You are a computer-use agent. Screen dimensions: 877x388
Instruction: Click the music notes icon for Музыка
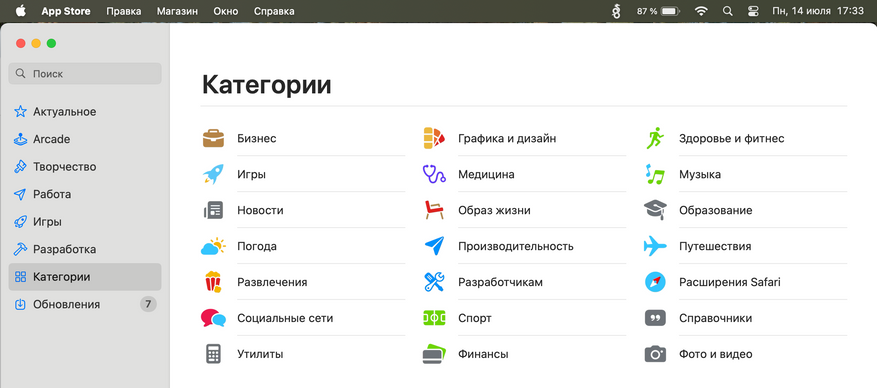click(x=655, y=174)
